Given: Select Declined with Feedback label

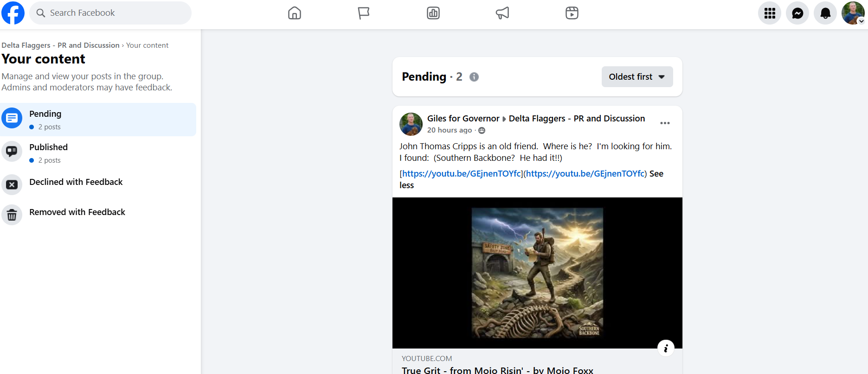Looking at the screenshot, I should (x=76, y=182).
